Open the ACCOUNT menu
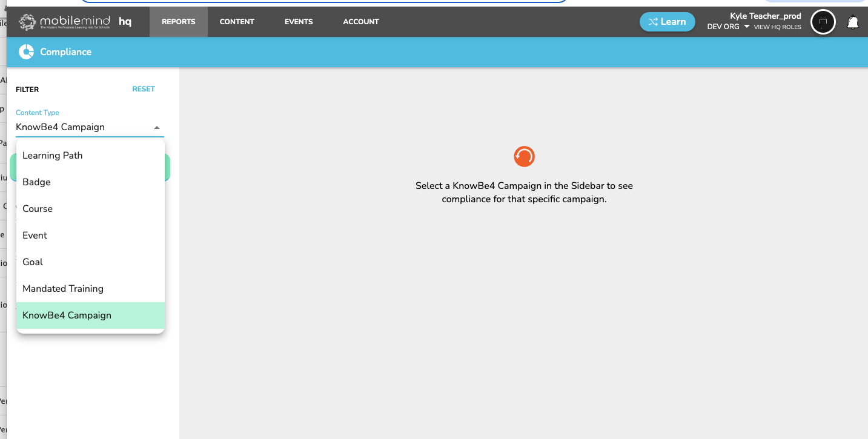This screenshot has width=868, height=439. (x=360, y=21)
